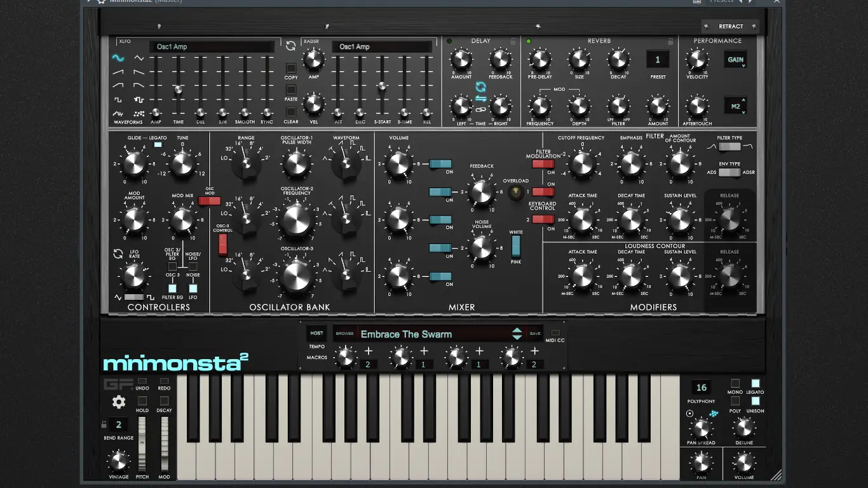Change the Bend Range value
This screenshot has width=868, height=488.
point(118,424)
